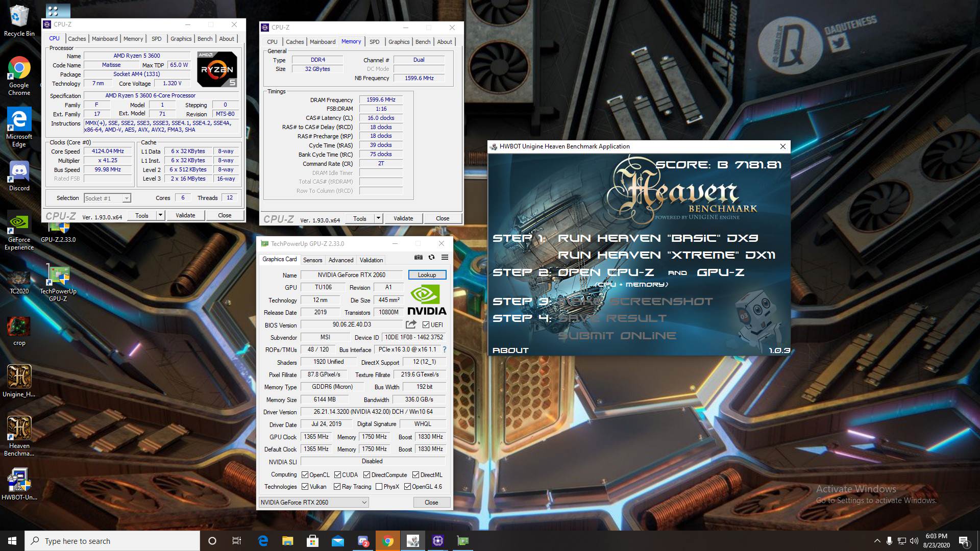The image size is (980, 551).
Task: Click Run Heaven "Xtreme" DX11
Action: pyautogui.click(x=667, y=255)
